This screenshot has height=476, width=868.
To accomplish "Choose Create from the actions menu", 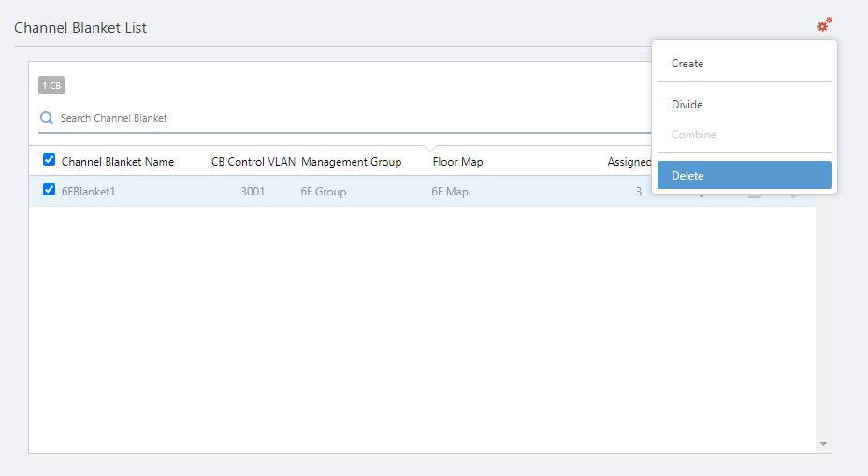I will click(x=687, y=64).
